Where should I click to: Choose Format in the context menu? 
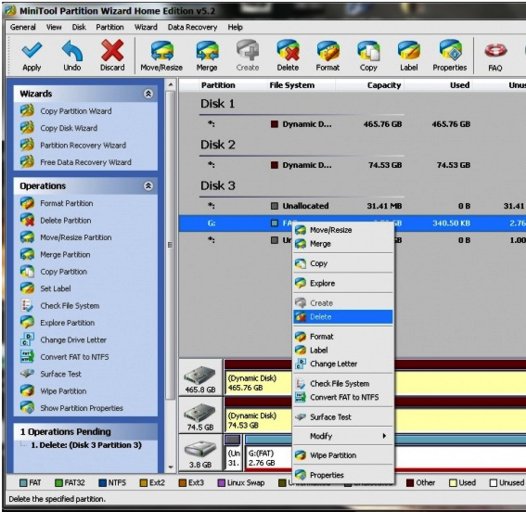[x=343, y=336]
